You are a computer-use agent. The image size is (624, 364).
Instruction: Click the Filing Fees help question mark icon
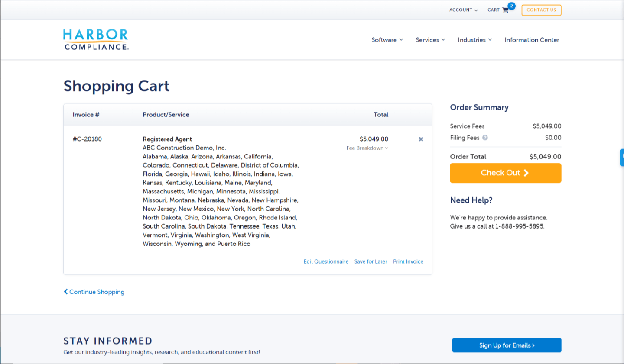point(485,138)
